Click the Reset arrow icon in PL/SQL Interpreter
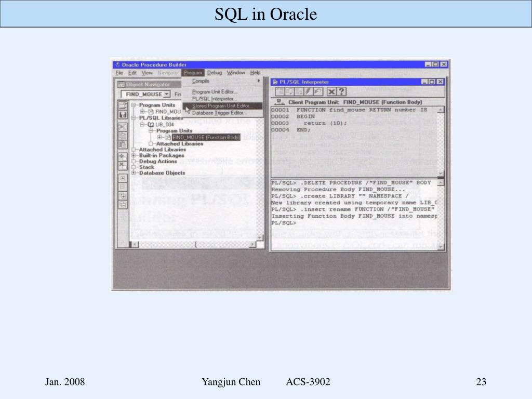532x399 pixels. pyautogui.click(x=317, y=91)
